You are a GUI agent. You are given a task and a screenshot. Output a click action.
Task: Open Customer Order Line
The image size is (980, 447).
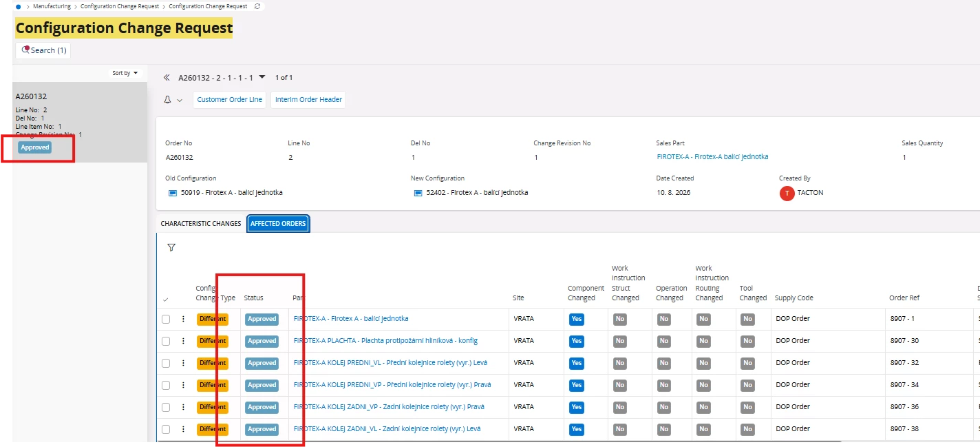230,100
